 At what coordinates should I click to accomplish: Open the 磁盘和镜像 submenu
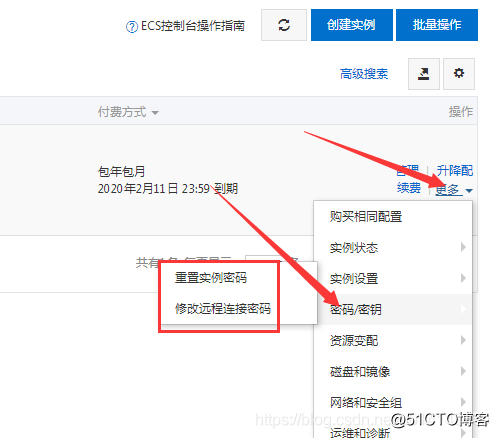point(393,371)
